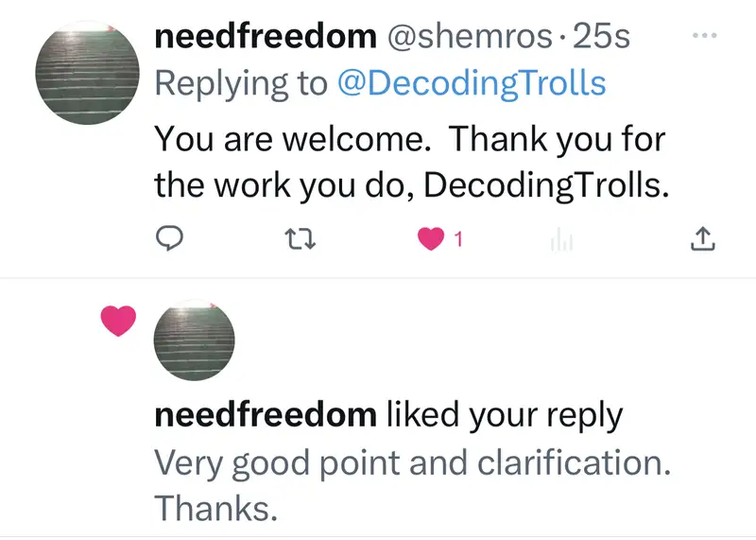The image size is (756, 540).
Task: Share the tweet using the upload arrow icon
Action: [699, 240]
